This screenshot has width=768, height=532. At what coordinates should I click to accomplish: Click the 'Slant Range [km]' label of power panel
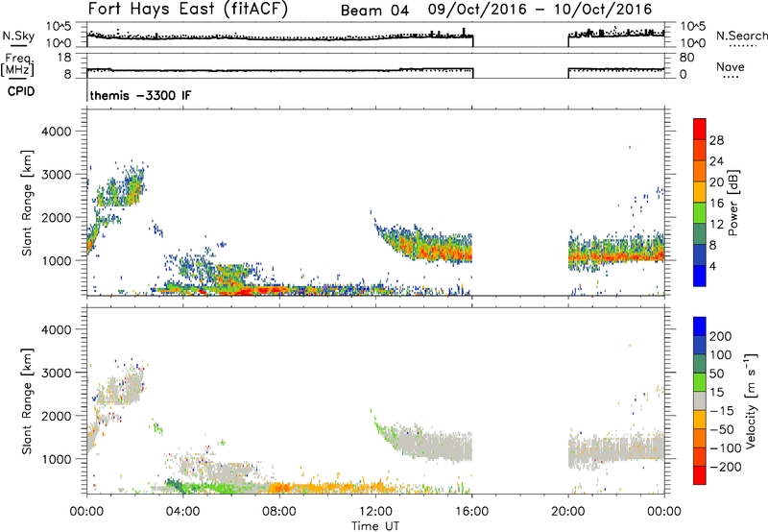tap(27, 203)
